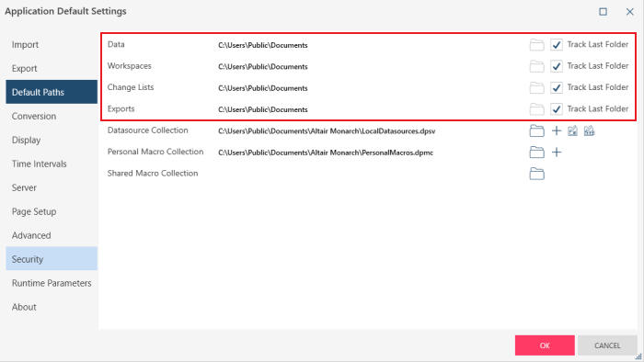Viewport: 644px width, 362px height.
Task: Go to the Runtime Parameters section
Action: pyautogui.click(x=52, y=283)
